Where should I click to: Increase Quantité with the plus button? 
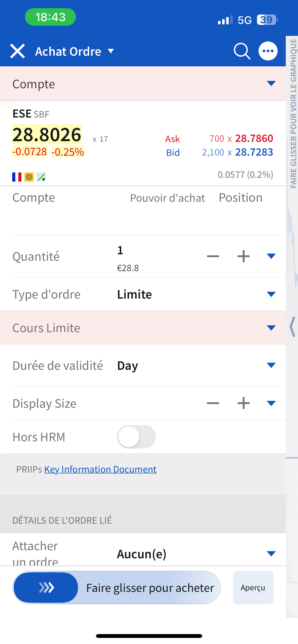[x=243, y=256]
